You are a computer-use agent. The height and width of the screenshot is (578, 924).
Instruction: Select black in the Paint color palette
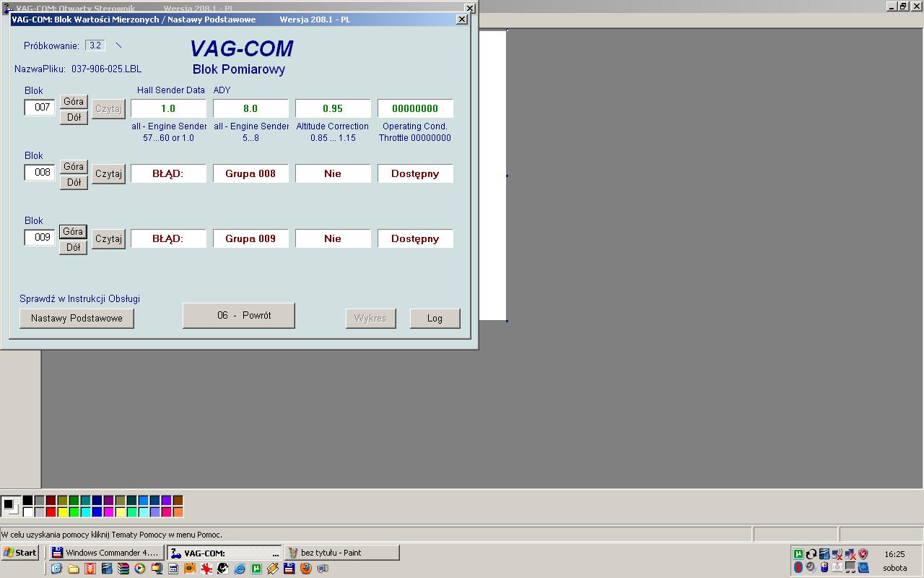point(27,501)
